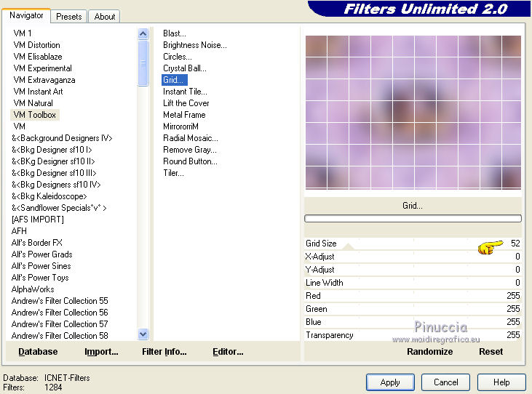The width and height of the screenshot is (532, 394).
Task: Click the Line Width slider
Action: (x=413, y=283)
